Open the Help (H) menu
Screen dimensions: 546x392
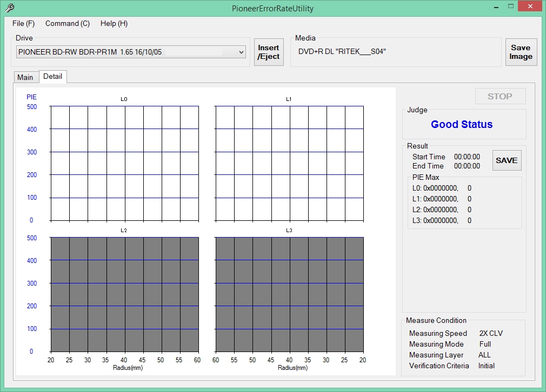click(114, 24)
